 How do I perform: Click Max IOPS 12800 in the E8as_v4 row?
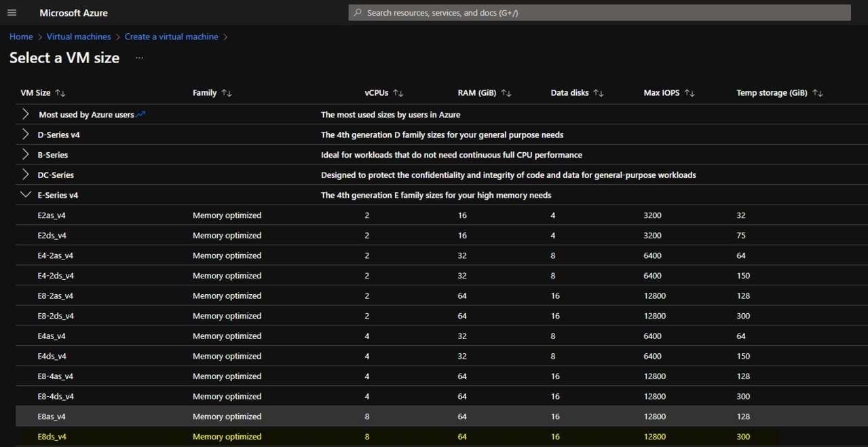(654, 416)
